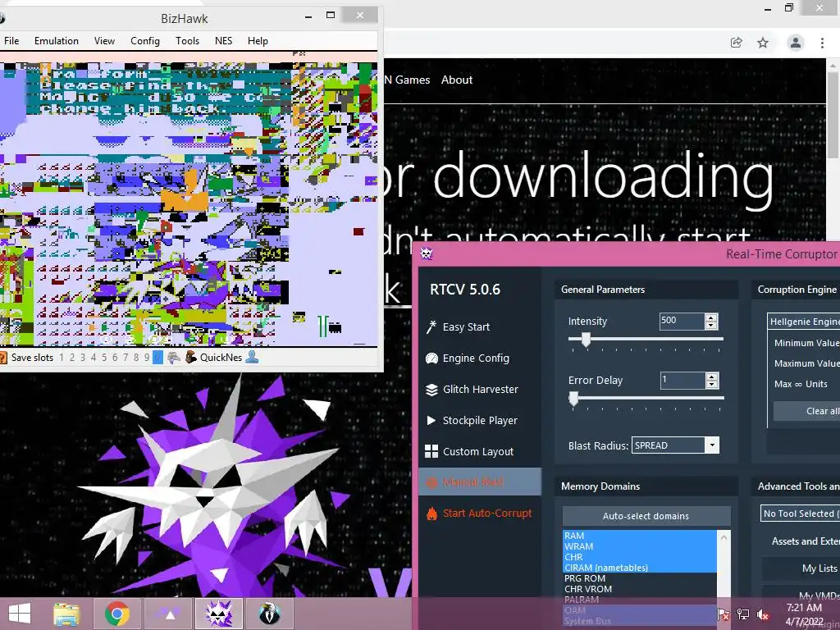The height and width of the screenshot is (630, 840).
Task: Click the BizHawk icon in the taskbar
Action: 270,614
